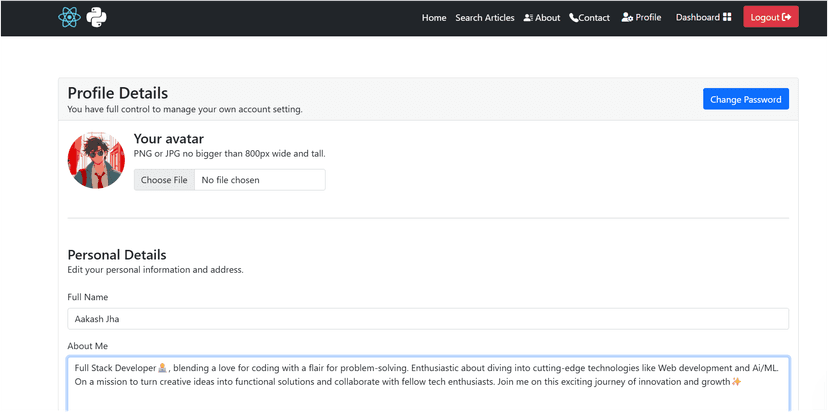Open the About text link
The height and width of the screenshot is (412, 828).
[548, 18]
